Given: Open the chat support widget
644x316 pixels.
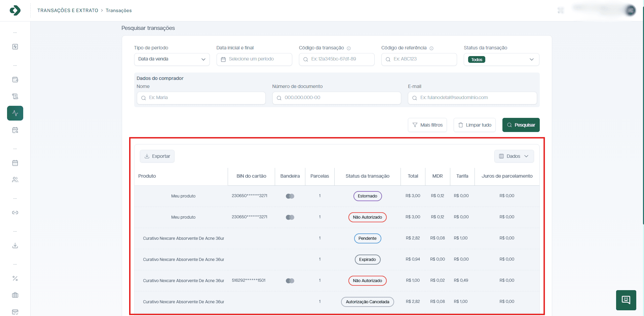Looking at the screenshot, I should [x=626, y=300].
